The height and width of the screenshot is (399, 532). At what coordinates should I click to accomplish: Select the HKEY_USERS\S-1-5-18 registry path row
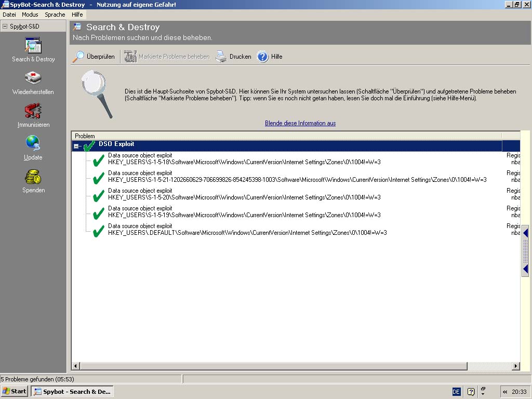(244, 162)
